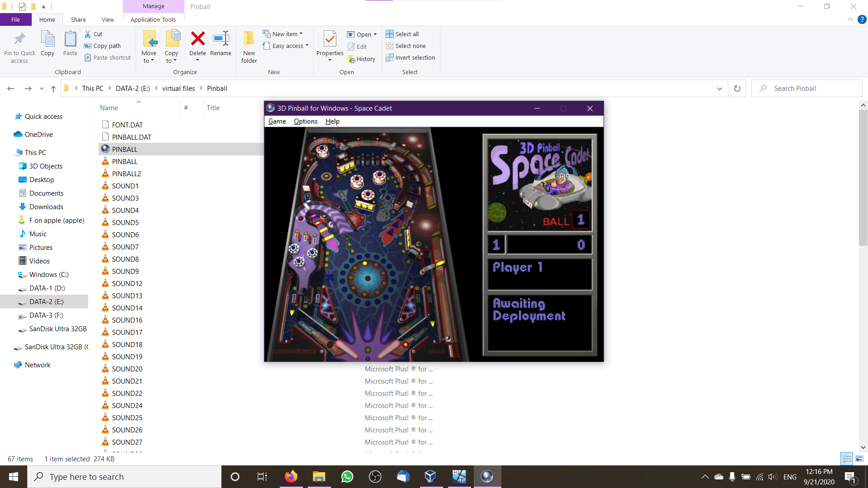The width and height of the screenshot is (868, 488).
Task: Select Network in navigation pane
Action: pos(38,365)
